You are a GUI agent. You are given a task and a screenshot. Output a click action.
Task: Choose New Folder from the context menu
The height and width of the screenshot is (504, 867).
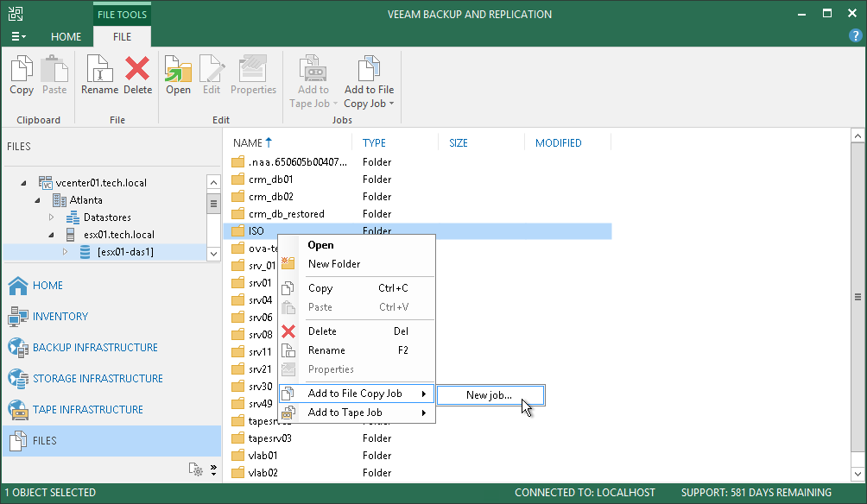334,264
